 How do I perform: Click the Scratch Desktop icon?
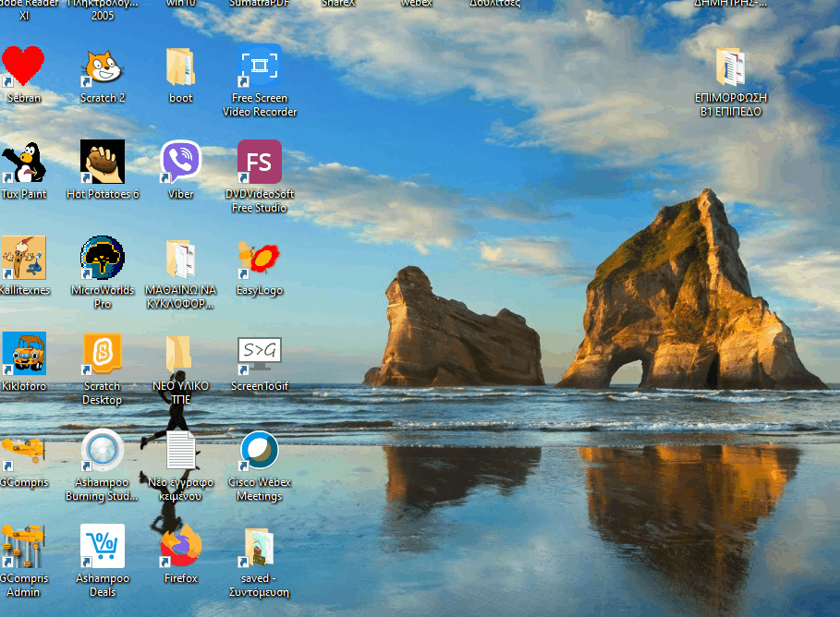pyautogui.click(x=103, y=356)
